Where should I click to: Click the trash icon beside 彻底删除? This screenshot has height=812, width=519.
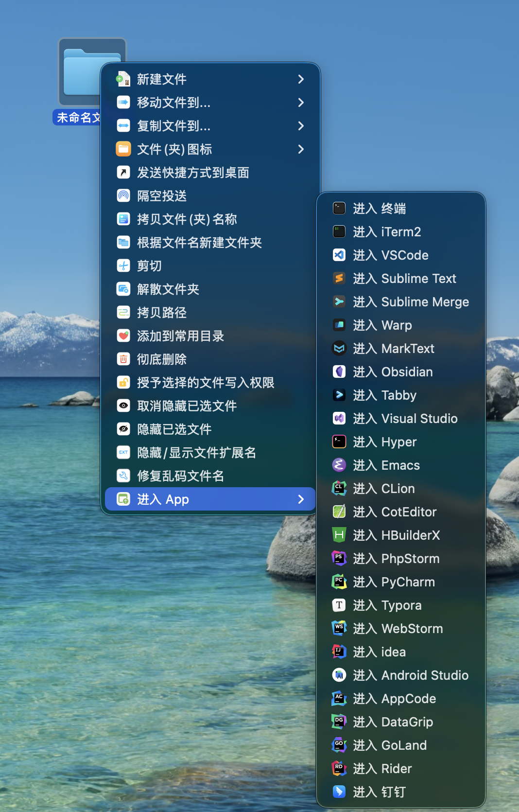[x=123, y=359]
